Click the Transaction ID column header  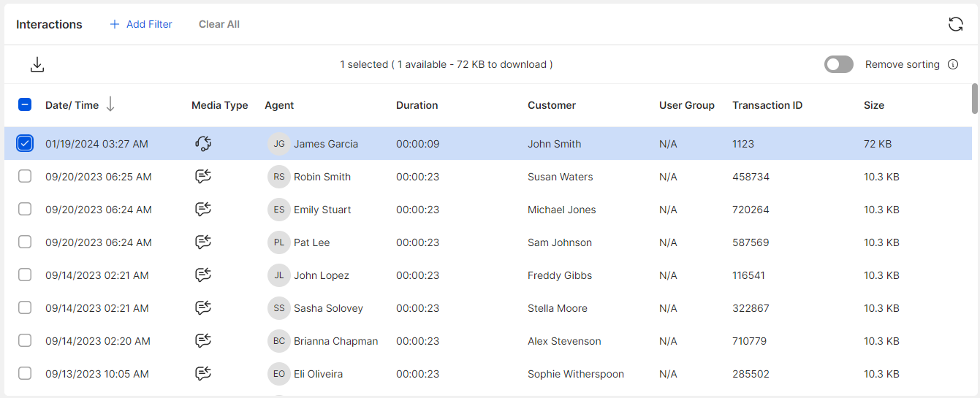pyautogui.click(x=767, y=105)
